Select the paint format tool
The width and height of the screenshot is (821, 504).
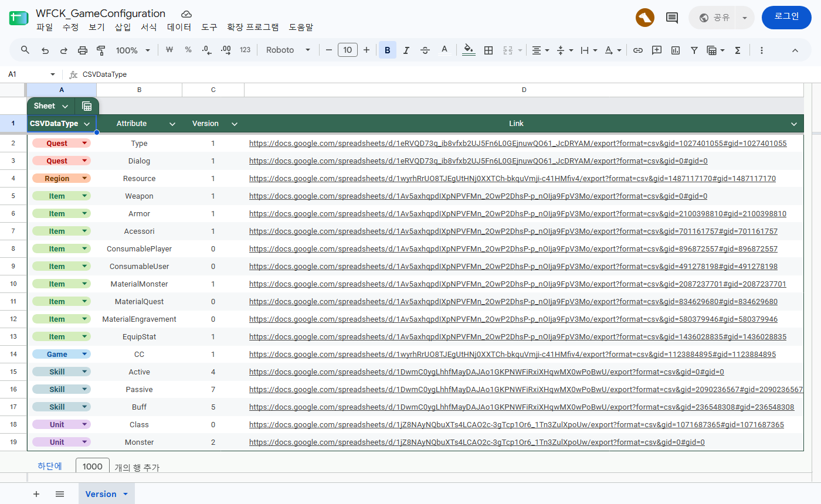101,50
